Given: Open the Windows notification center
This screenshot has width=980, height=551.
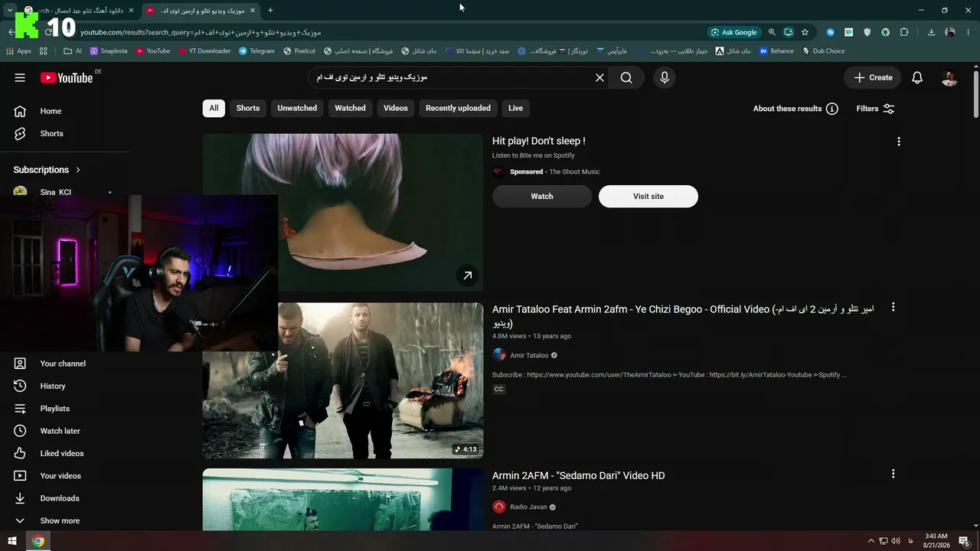Looking at the screenshot, I should pos(964,541).
